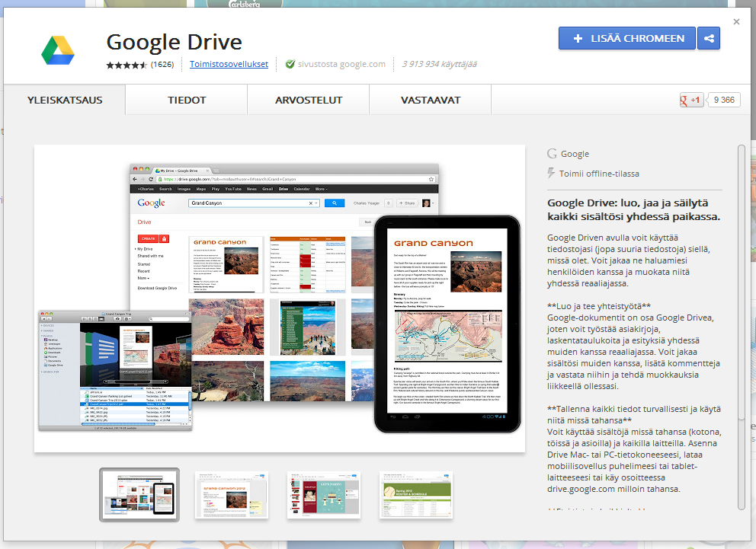This screenshot has height=549, width=756.
Task: Click the large main screenshot preview
Action: pyautogui.click(x=280, y=298)
